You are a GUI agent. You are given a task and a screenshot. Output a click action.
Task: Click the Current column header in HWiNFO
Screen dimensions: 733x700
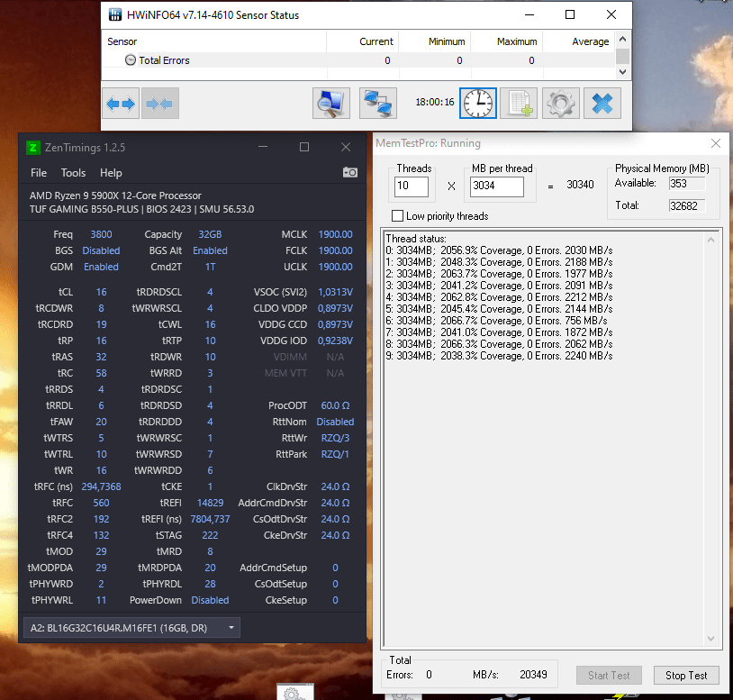(x=362, y=41)
